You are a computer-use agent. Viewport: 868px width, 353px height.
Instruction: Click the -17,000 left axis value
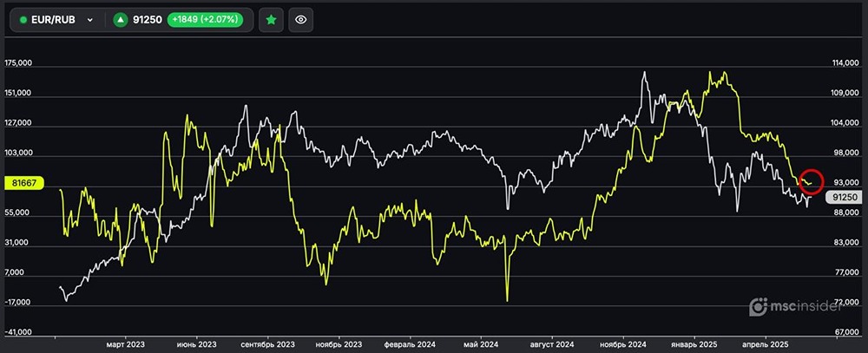pos(18,303)
